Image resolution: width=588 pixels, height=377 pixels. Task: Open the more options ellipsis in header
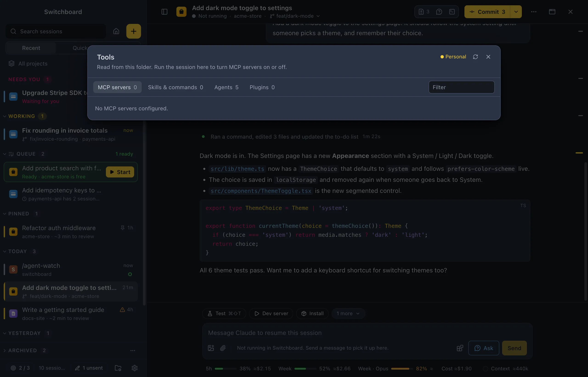click(x=534, y=12)
